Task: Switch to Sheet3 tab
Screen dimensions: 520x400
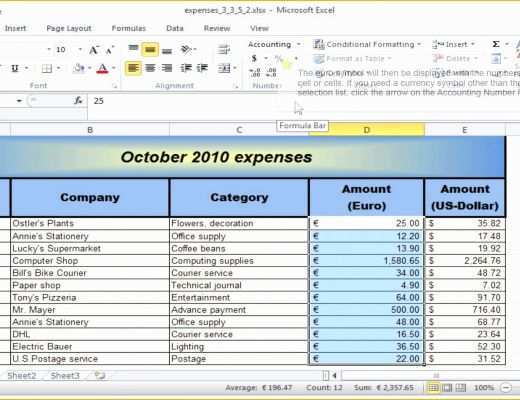Action: point(65,376)
